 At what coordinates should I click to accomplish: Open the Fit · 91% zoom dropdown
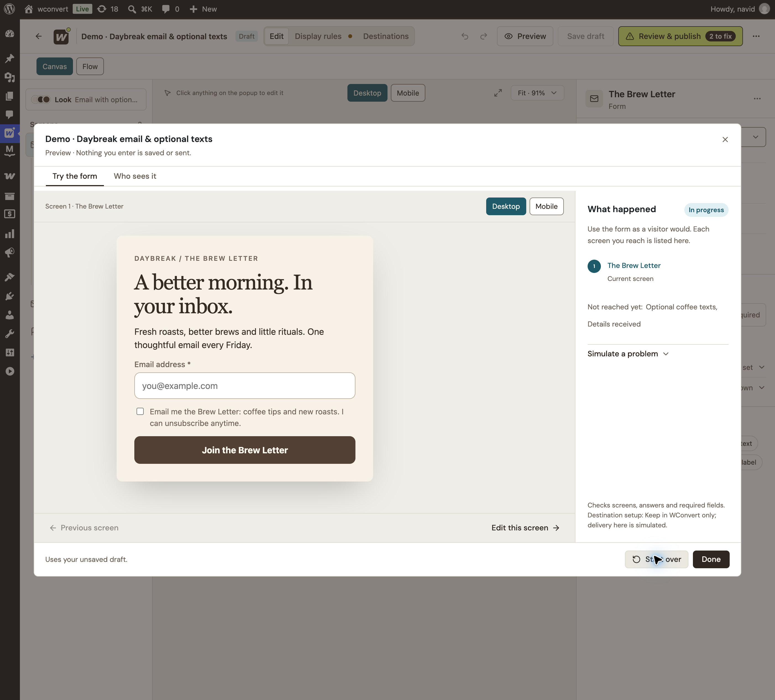[x=537, y=93]
